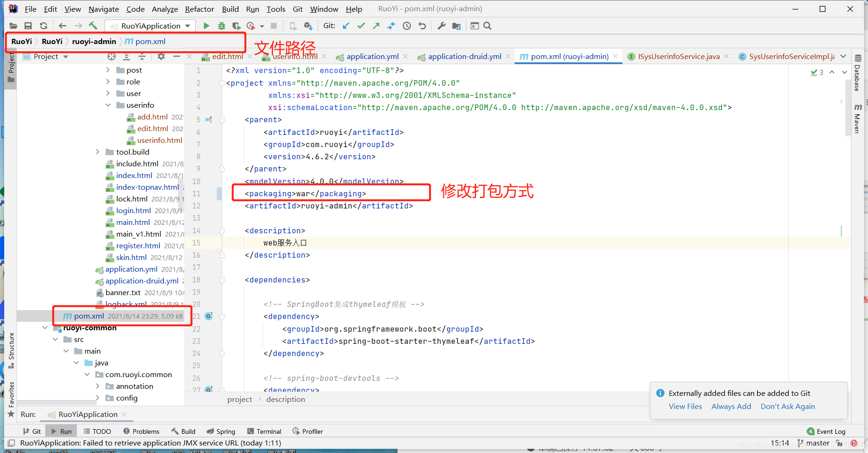Open the Spring tool window
Viewport: 868px width, 453px height.
click(x=221, y=431)
